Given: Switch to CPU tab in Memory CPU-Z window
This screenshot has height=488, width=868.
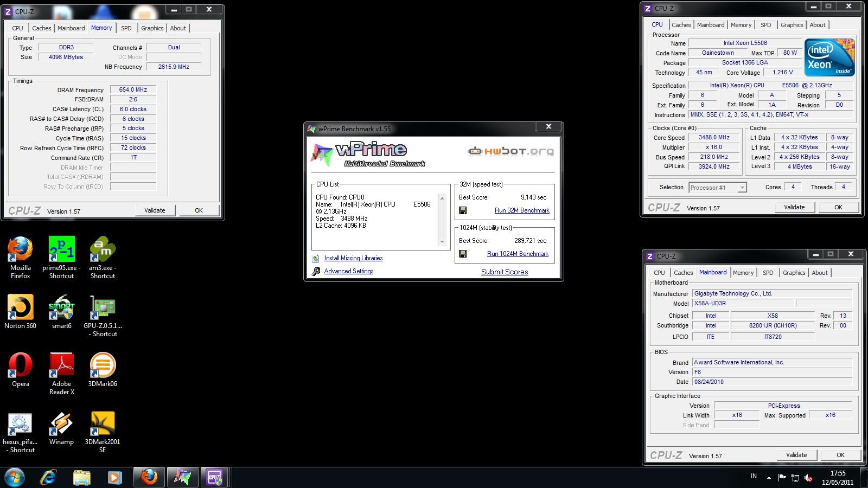Looking at the screenshot, I should [x=17, y=28].
